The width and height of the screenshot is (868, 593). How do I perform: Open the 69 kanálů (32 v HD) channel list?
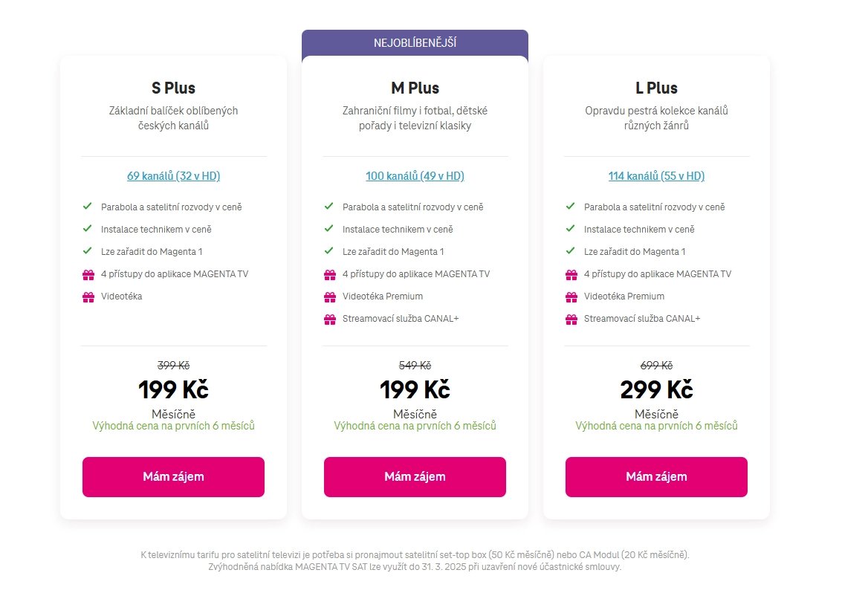tap(173, 176)
